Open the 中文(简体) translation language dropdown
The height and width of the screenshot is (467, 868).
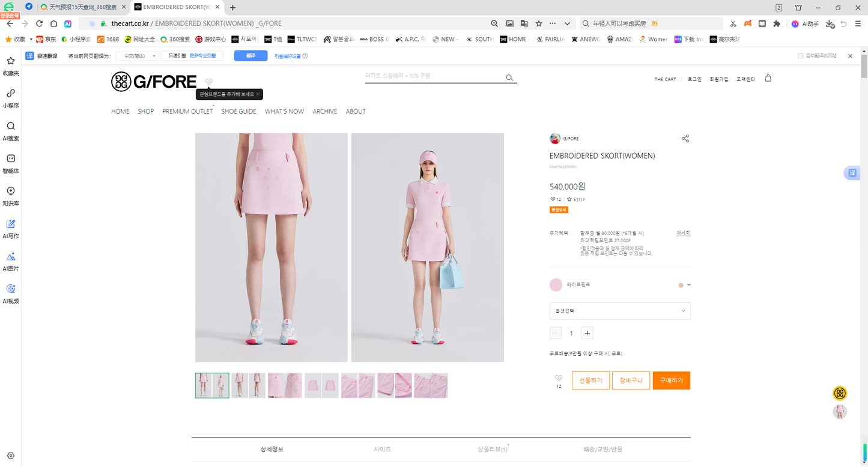pos(138,56)
